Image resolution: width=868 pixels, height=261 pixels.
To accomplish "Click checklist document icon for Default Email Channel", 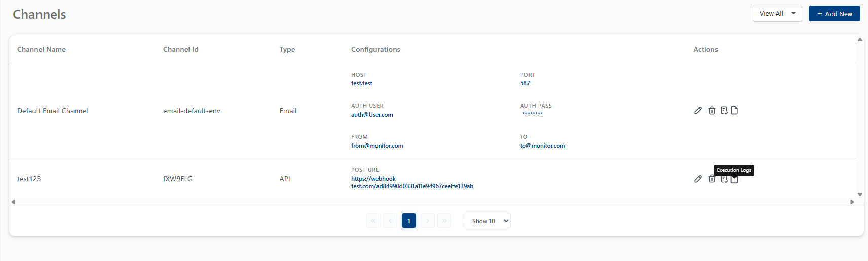I will (x=724, y=111).
